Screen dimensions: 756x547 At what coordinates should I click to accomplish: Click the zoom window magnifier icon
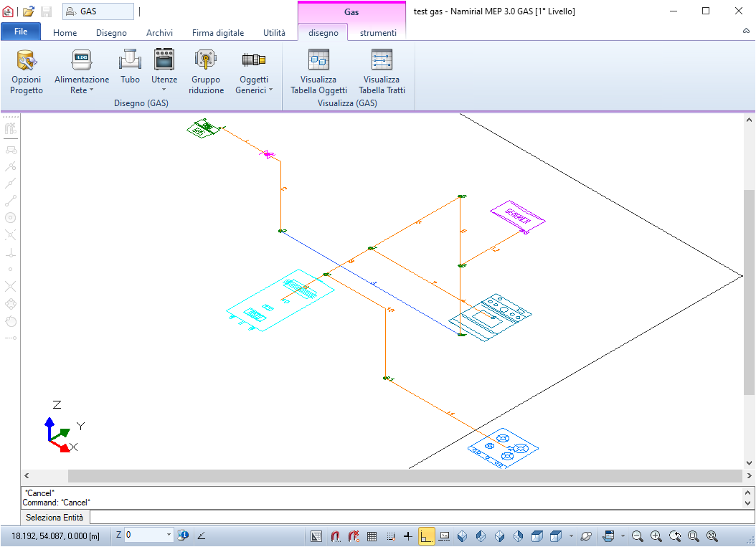click(694, 536)
